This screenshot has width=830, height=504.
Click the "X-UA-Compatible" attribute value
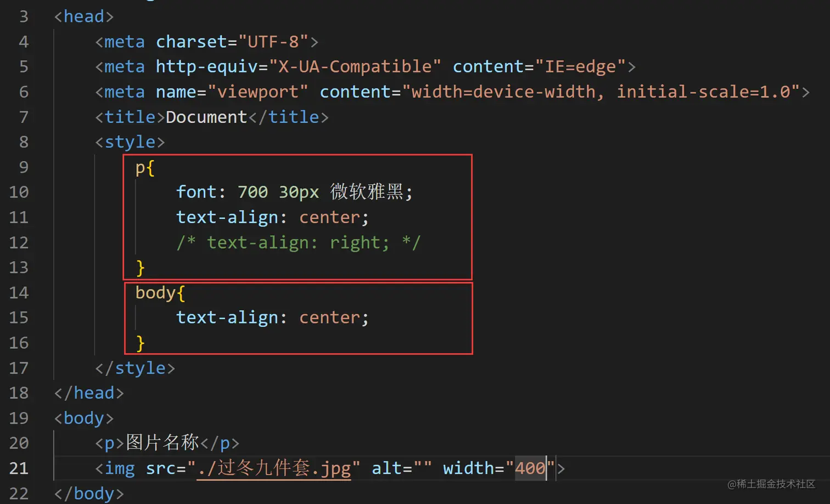coord(355,66)
